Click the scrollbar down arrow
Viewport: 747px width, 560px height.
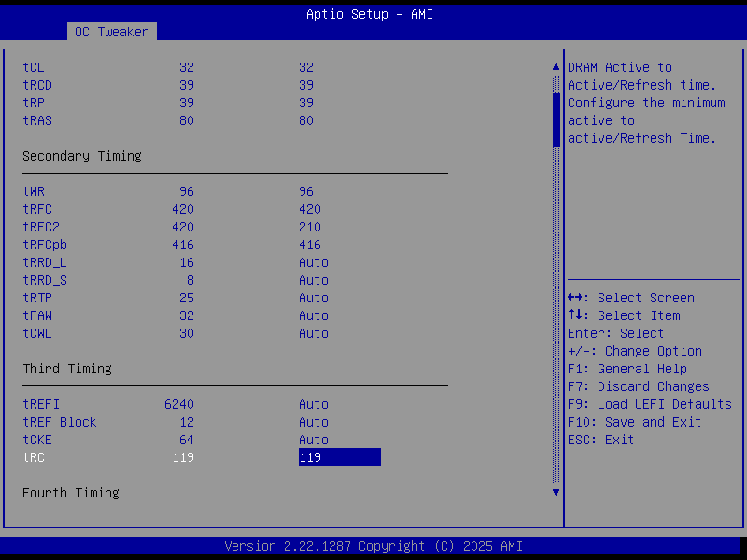pos(557,492)
